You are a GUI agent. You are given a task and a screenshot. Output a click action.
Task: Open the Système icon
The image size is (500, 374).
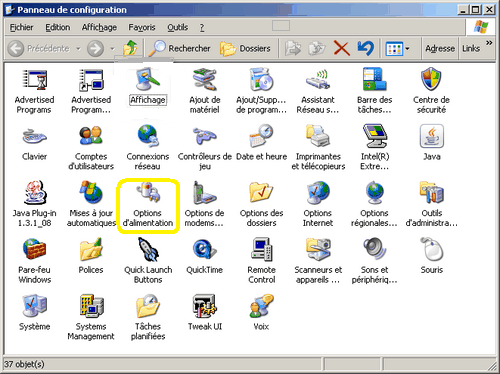34,307
